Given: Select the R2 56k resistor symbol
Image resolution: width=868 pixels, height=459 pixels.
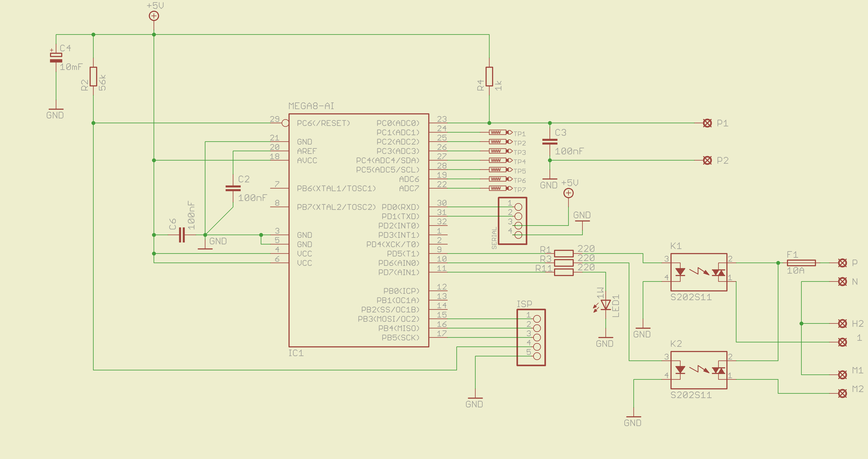Looking at the screenshot, I should pyautogui.click(x=93, y=77).
